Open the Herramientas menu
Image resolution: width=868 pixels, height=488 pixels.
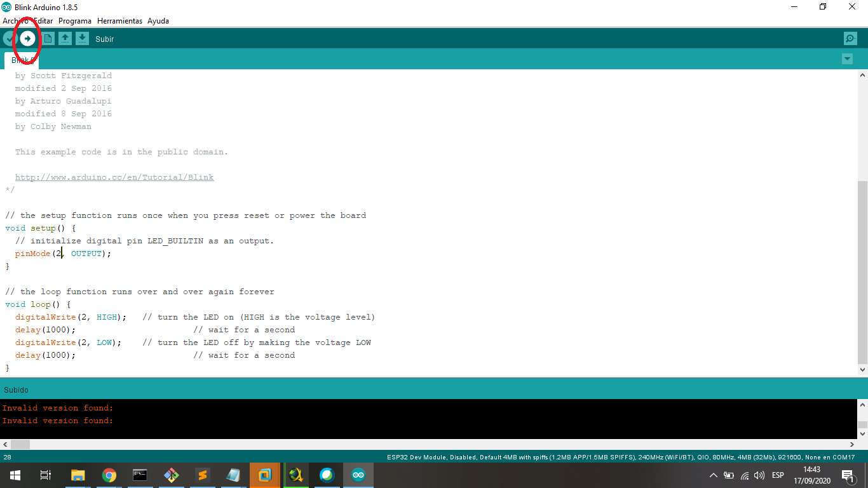pos(119,21)
